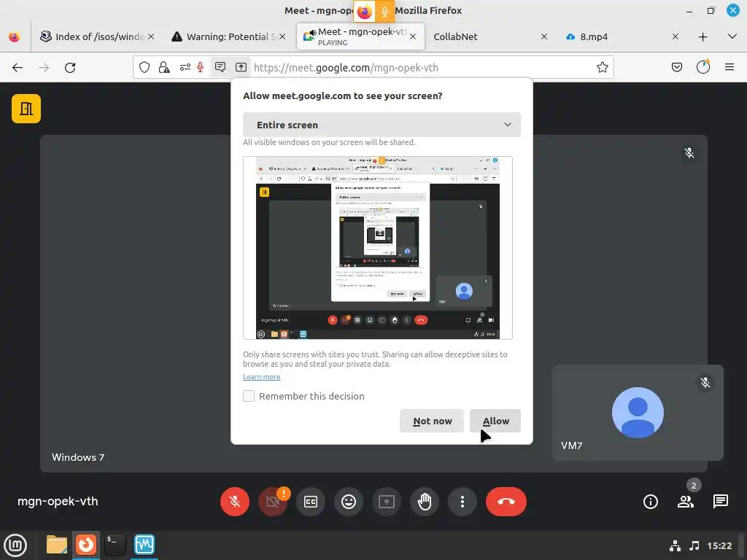Screen dimensions: 747x560
Task: Open the list all tabs chevron
Action: pyautogui.click(x=732, y=36)
